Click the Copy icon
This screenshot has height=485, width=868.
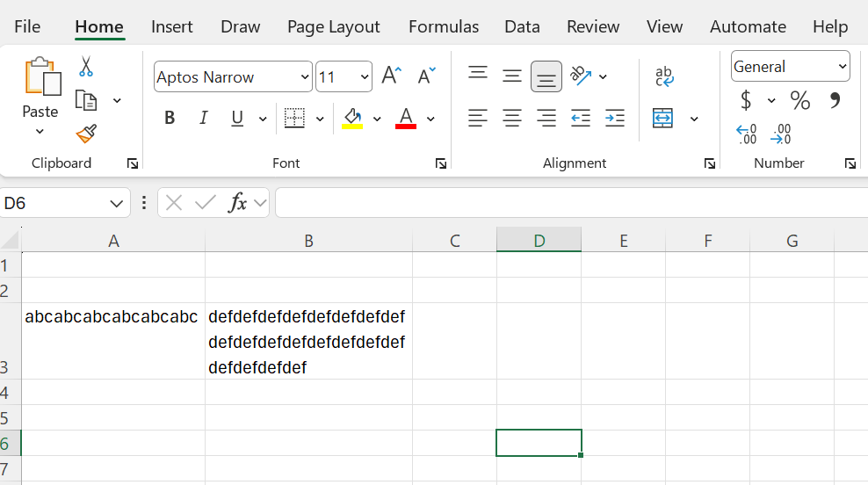coord(86,100)
